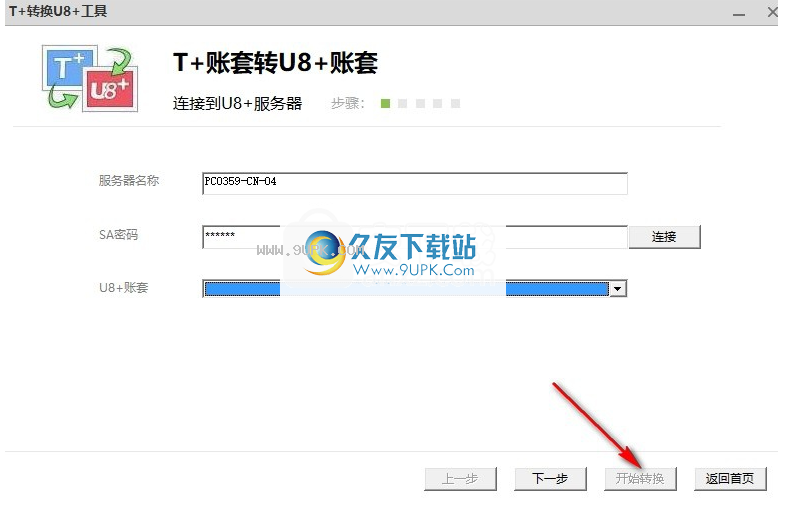This screenshot has height=506, width=786.
Task: Start conversion via 开始转换 button
Action: [640, 479]
